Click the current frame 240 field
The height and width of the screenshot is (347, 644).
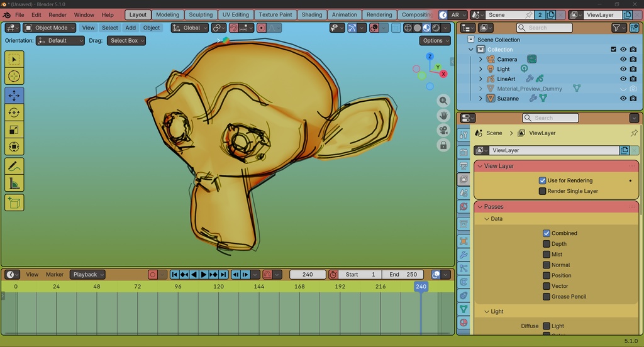point(308,274)
